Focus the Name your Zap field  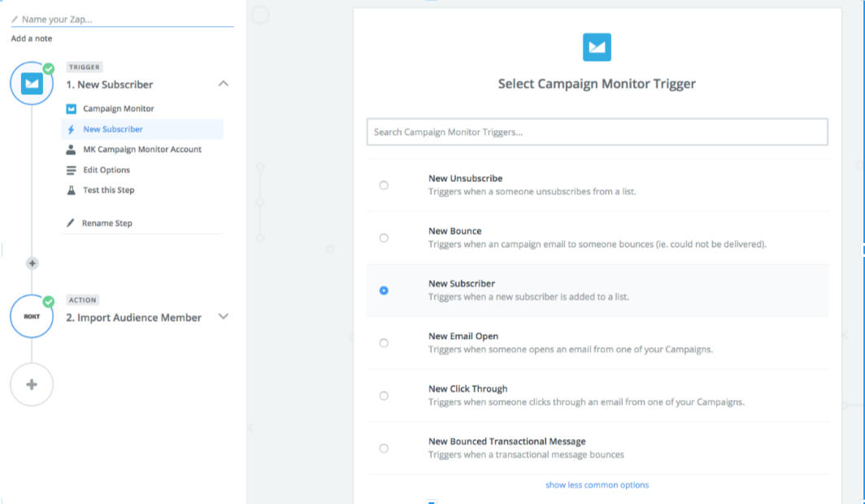click(123, 20)
